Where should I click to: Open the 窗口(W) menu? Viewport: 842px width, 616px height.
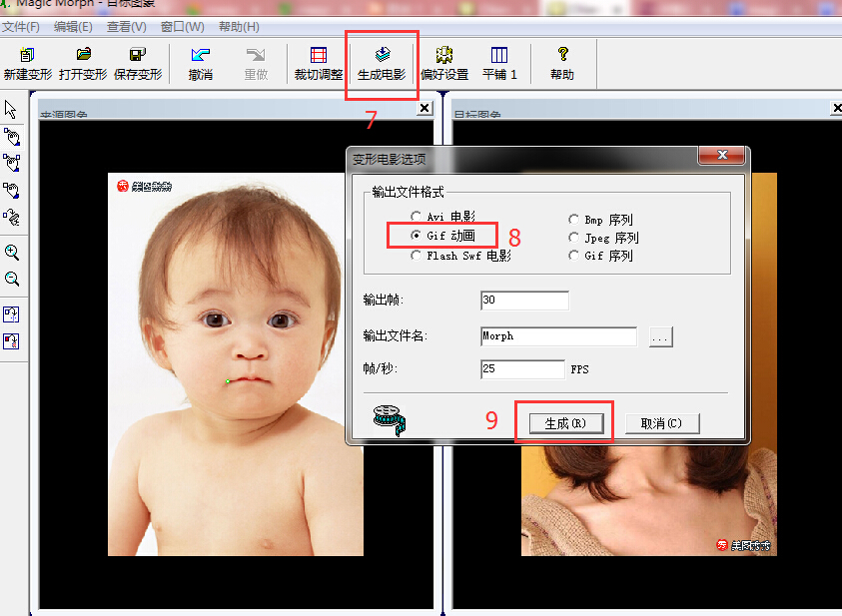pyautogui.click(x=182, y=27)
